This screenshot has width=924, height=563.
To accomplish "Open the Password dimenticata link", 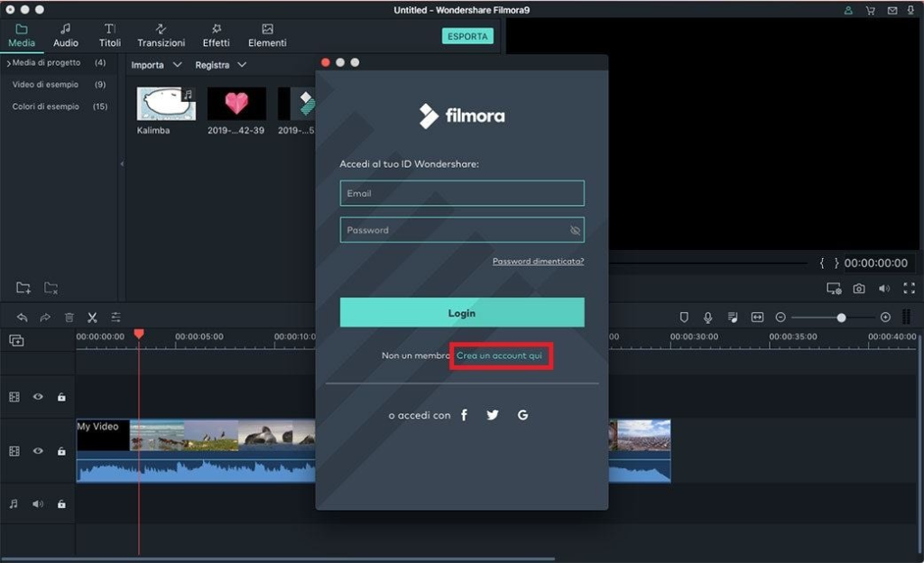I will tap(538, 261).
